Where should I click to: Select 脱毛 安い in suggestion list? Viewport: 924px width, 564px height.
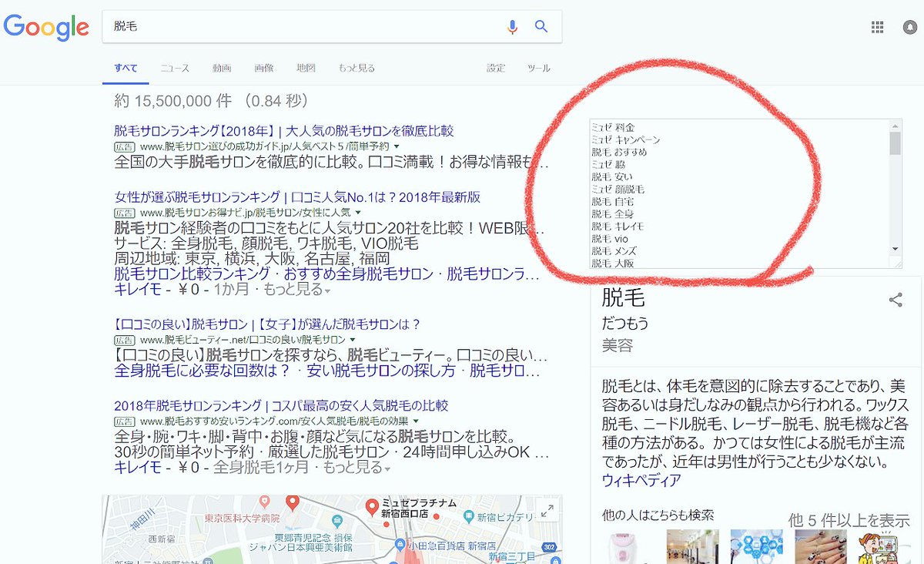[612, 176]
